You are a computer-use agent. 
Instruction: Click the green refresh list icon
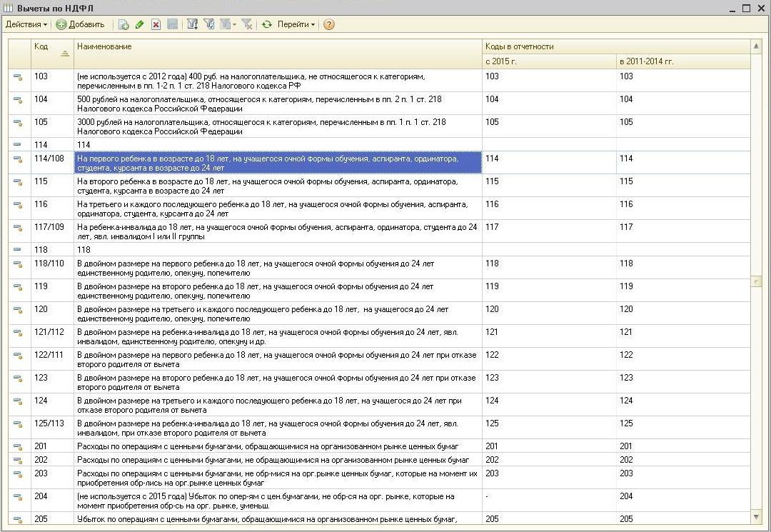tap(266, 24)
